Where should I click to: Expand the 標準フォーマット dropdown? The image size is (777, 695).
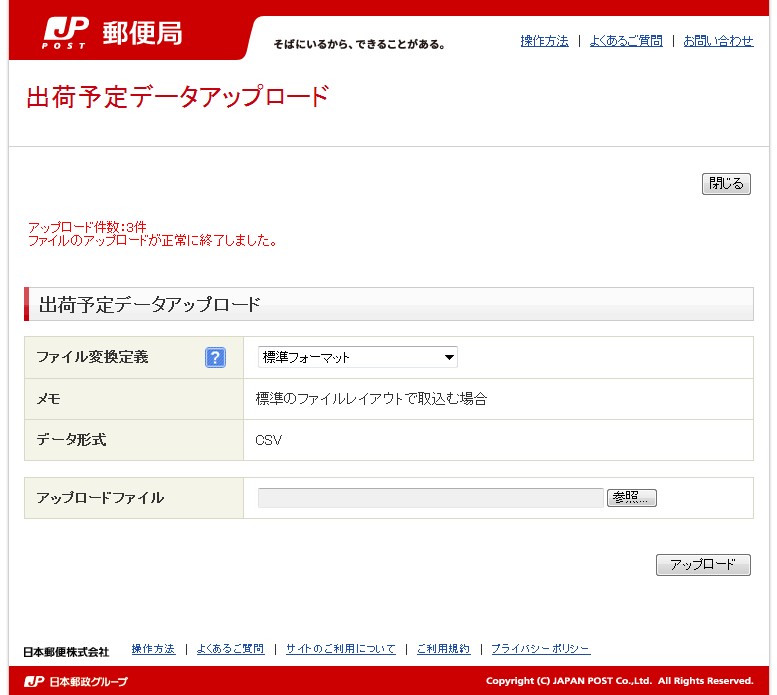pos(357,358)
